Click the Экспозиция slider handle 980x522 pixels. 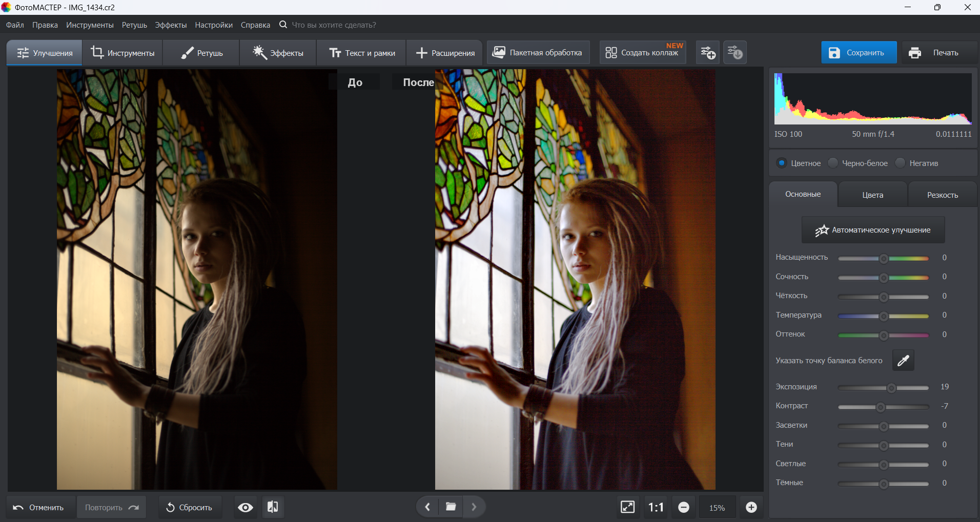click(891, 388)
